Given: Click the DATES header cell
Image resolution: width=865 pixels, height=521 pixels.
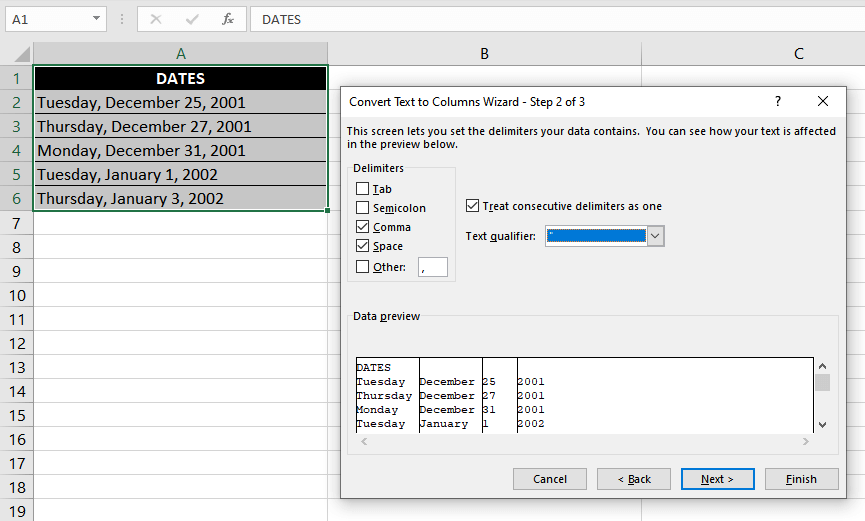Looking at the screenshot, I should coord(180,78).
